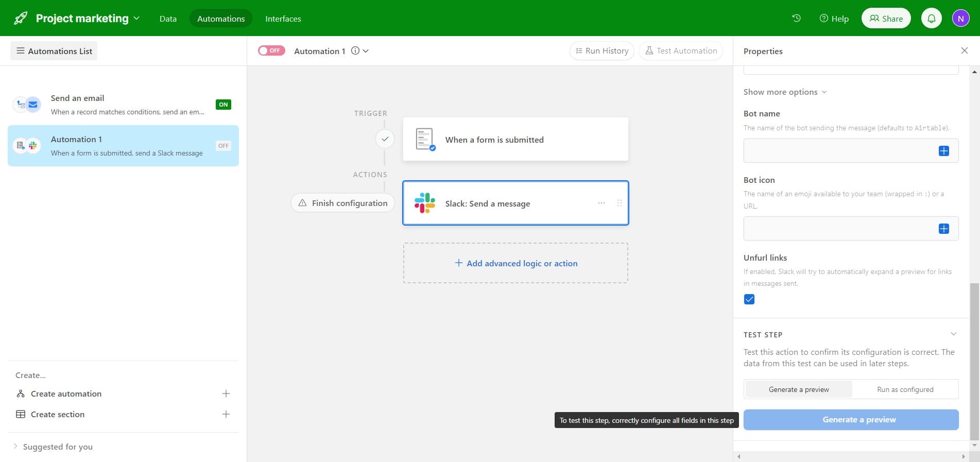980x462 pixels.
Task: Click the Test Automation button
Action: pyautogui.click(x=681, y=50)
